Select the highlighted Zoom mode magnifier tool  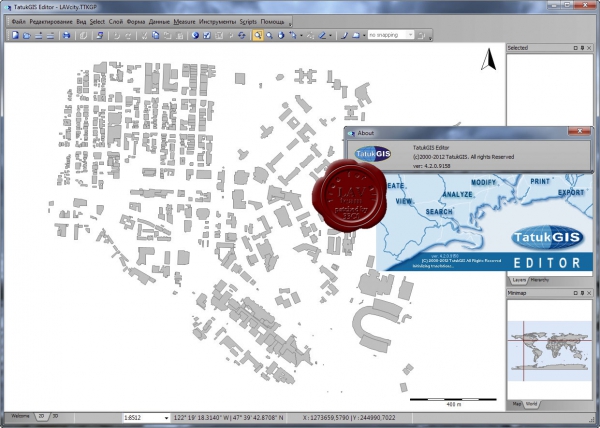[x=258, y=36]
